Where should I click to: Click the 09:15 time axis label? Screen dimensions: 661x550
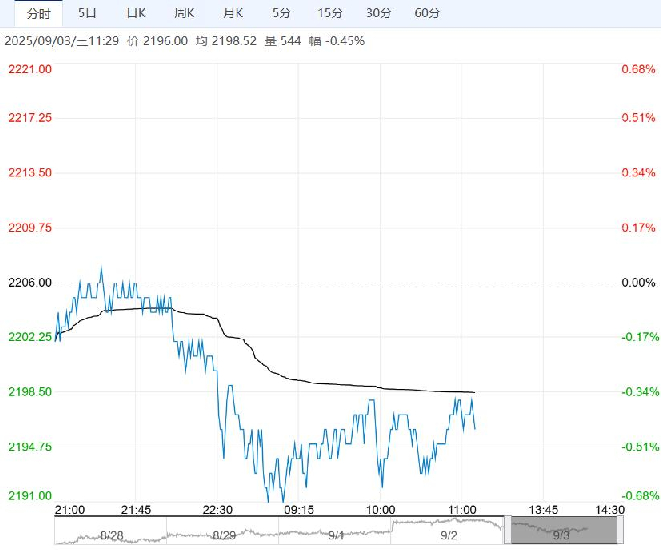pyautogui.click(x=299, y=510)
